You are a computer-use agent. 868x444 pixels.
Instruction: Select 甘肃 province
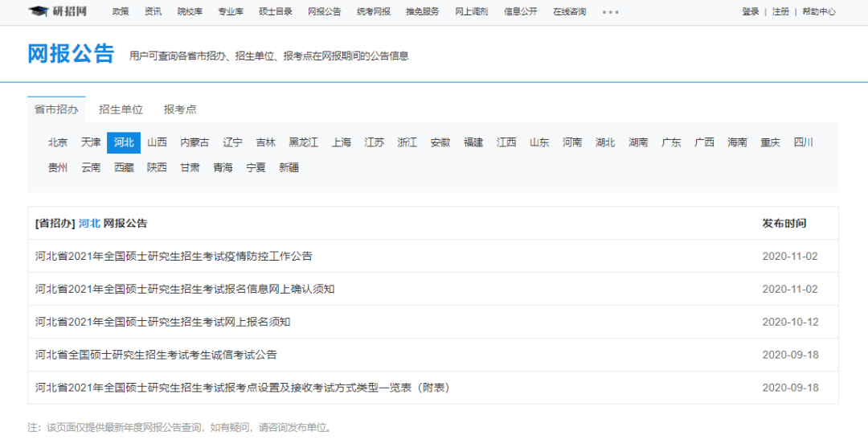coord(190,167)
